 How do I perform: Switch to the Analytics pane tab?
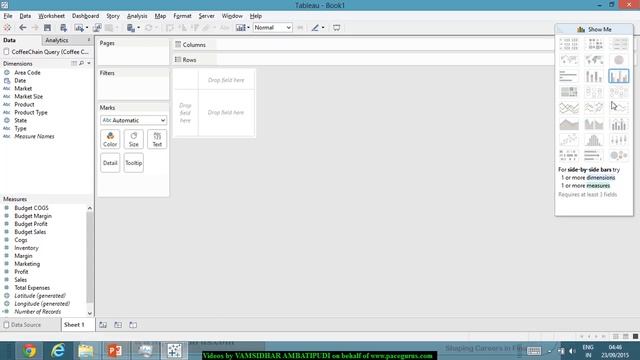57,40
